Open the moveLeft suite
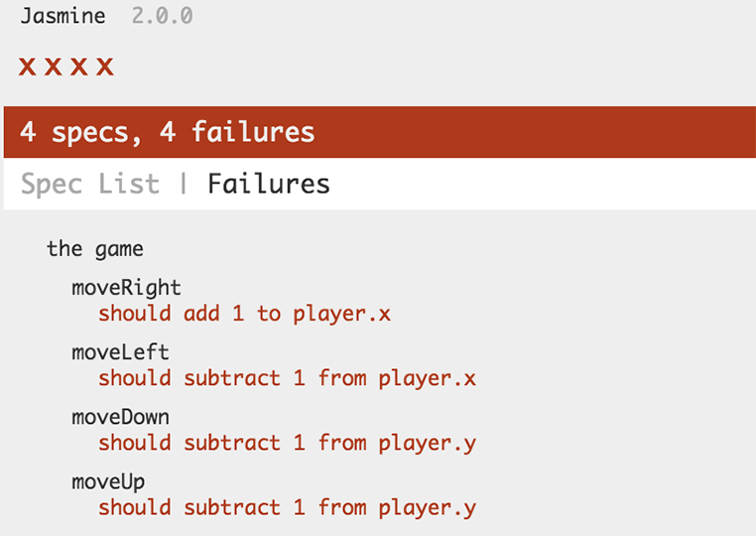 (120, 352)
